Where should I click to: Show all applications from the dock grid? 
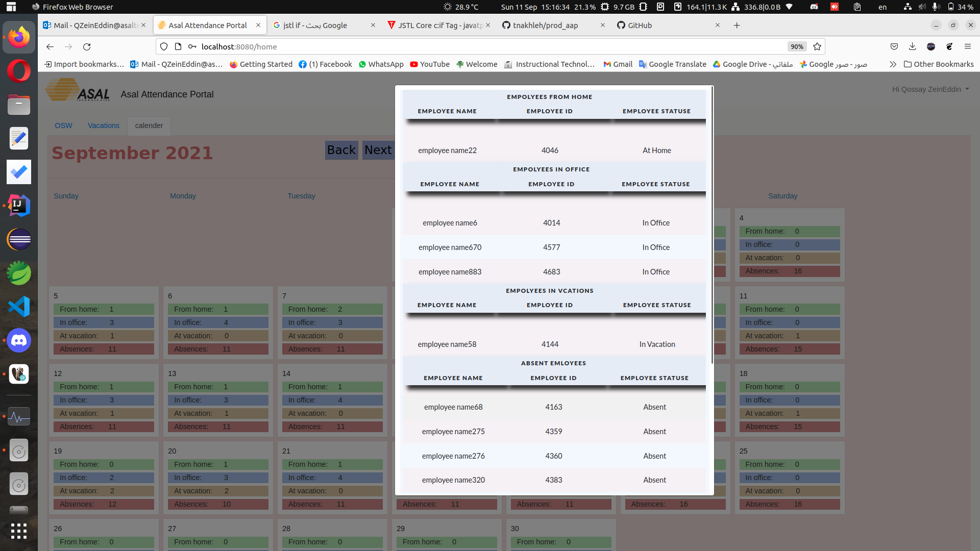click(18, 531)
